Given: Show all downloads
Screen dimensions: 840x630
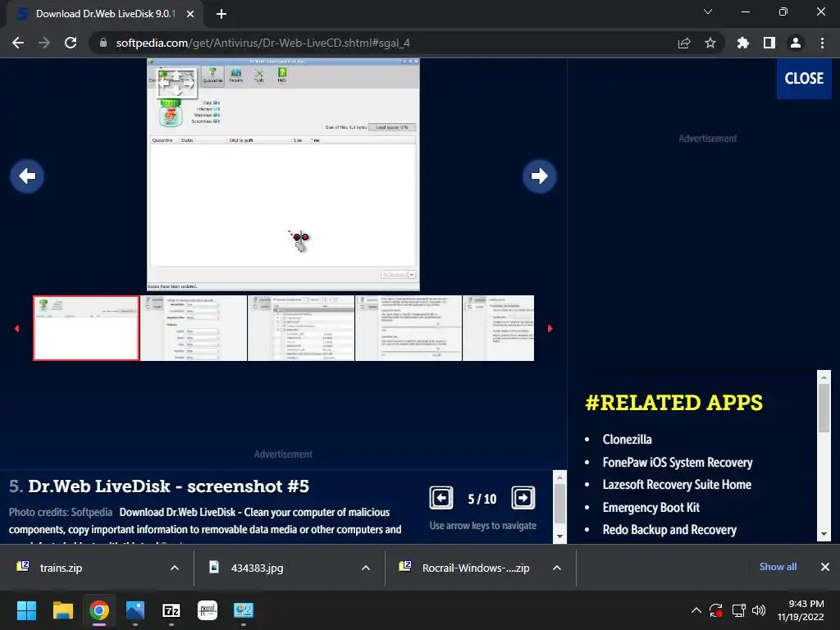Looking at the screenshot, I should tap(778, 567).
